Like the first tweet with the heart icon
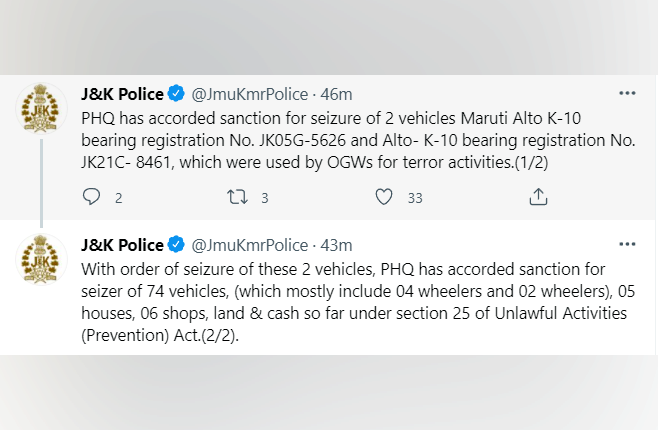The height and width of the screenshot is (430, 658). click(x=383, y=198)
